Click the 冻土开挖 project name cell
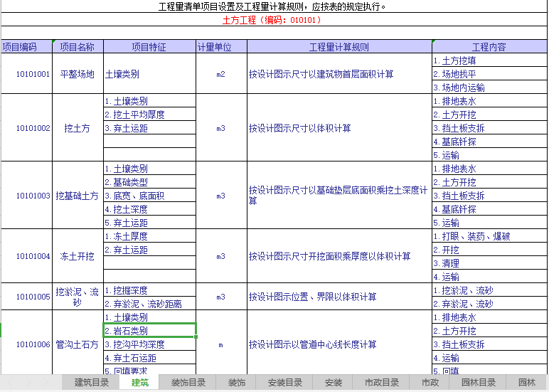 coord(78,256)
